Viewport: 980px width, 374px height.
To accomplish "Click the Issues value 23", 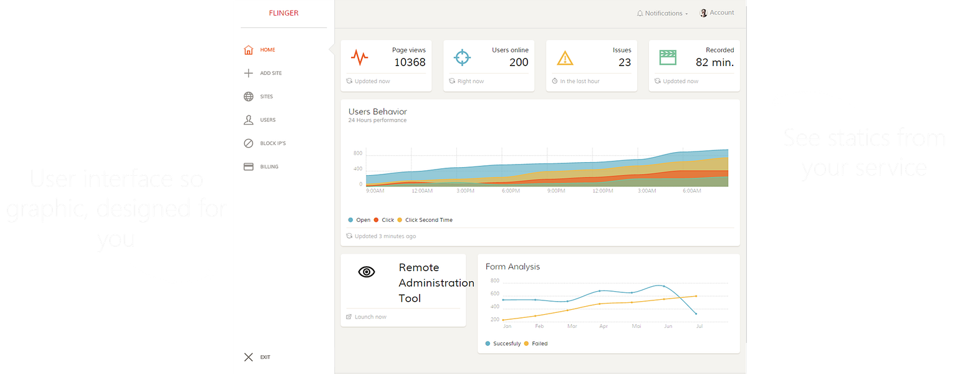I will [625, 62].
